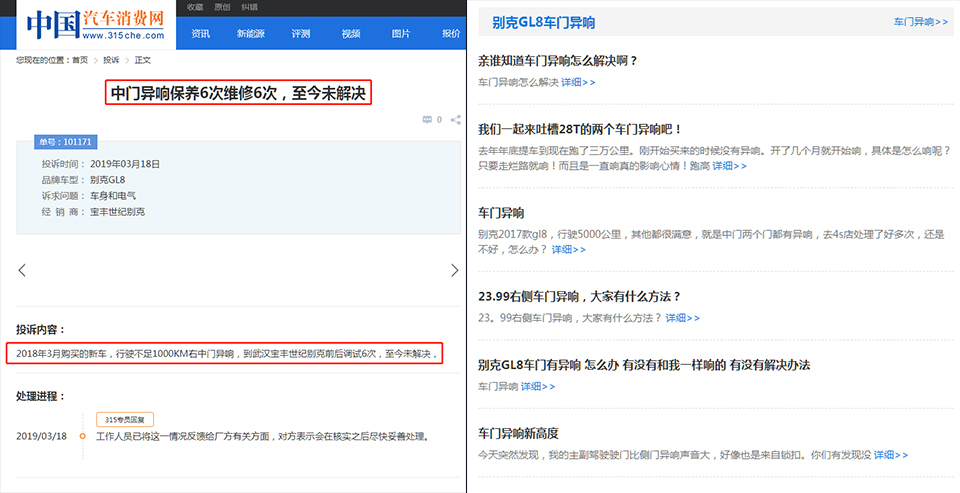Click 详细>> under 车门异响怎么解决

(579, 82)
